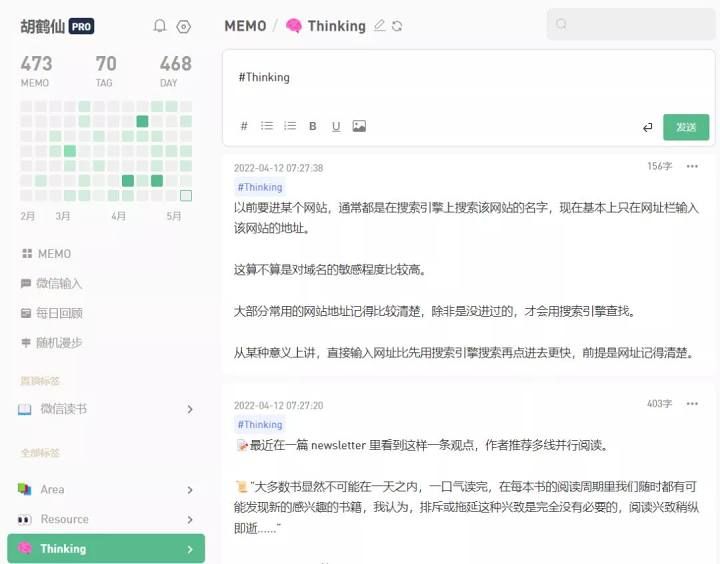This screenshot has height=564, width=720.
Task: Click the Area tag icon
Action: [x=24, y=489]
